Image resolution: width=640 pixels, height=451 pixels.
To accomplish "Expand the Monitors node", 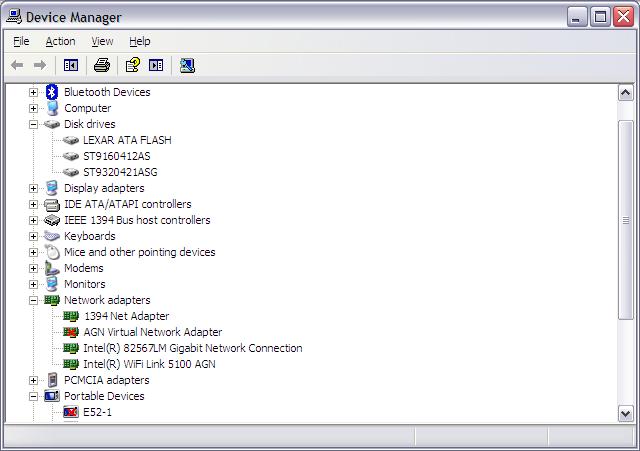I will coord(33,284).
